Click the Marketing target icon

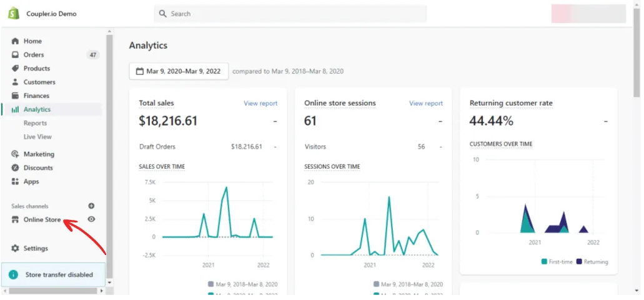coord(15,154)
